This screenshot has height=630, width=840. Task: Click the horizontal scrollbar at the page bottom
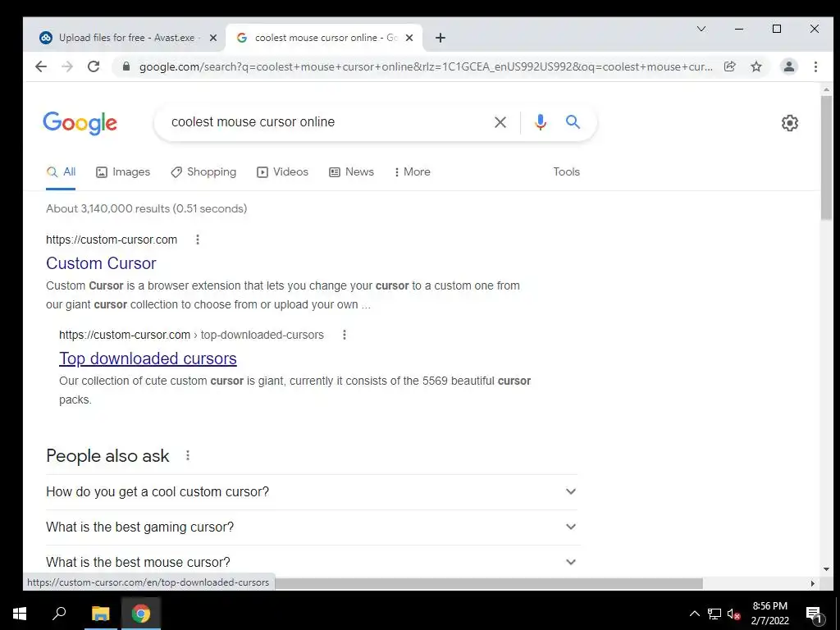pyautogui.click(x=488, y=583)
